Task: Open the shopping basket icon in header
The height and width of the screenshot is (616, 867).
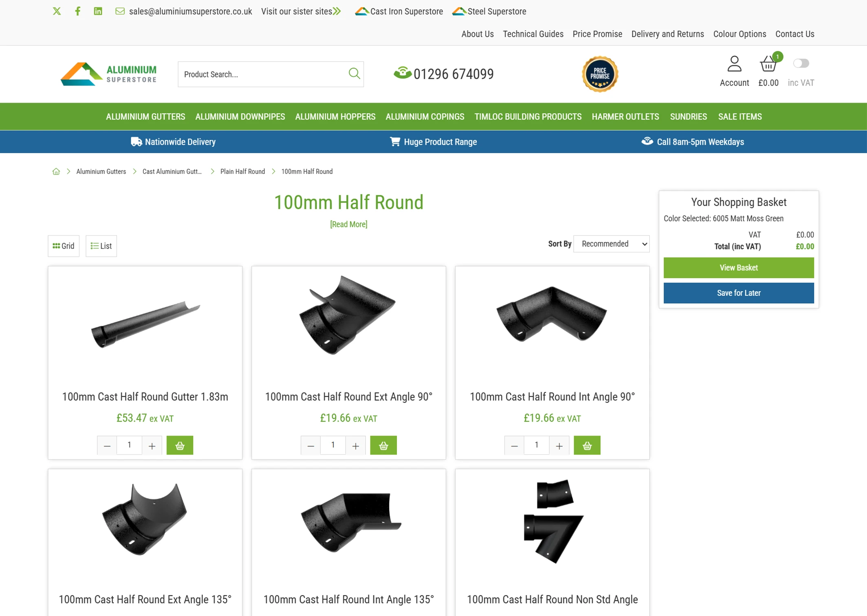Action: click(x=768, y=64)
